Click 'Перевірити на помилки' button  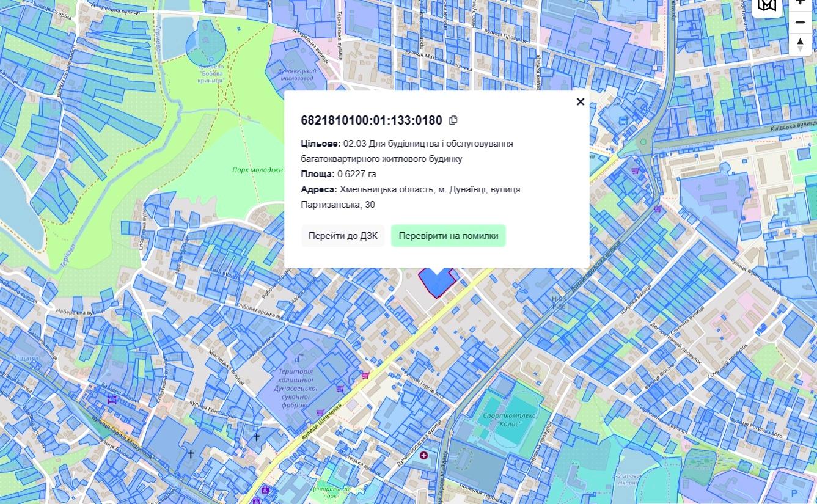pyautogui.click(x=448, y=236)
